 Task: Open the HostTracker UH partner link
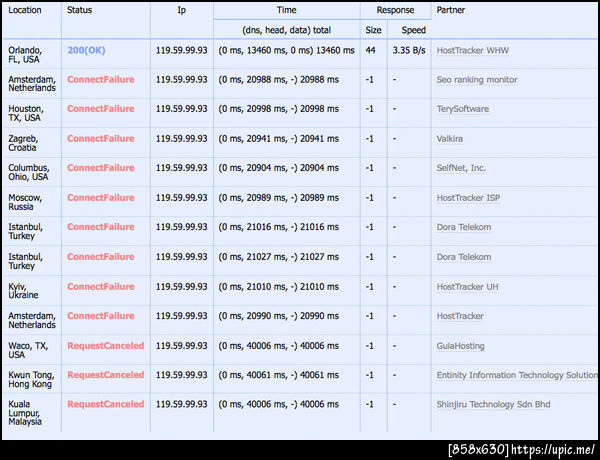(468, 287)
